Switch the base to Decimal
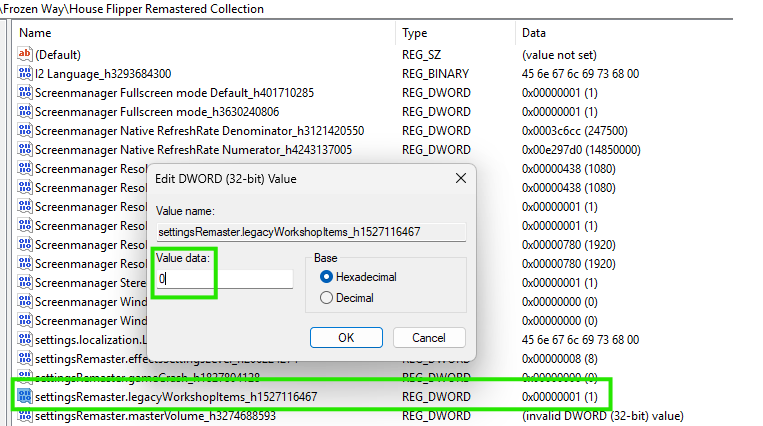763x426 pixels. [x=326, y=297]
